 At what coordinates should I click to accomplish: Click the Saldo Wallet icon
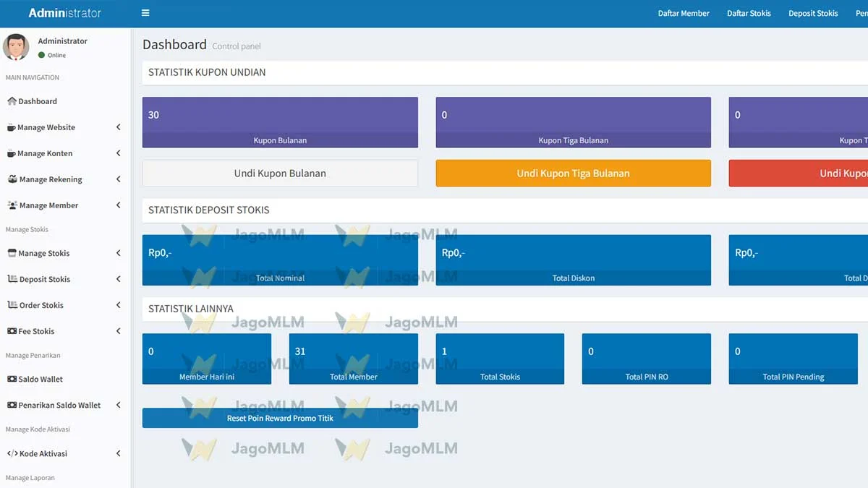click(x=11, y=379)
